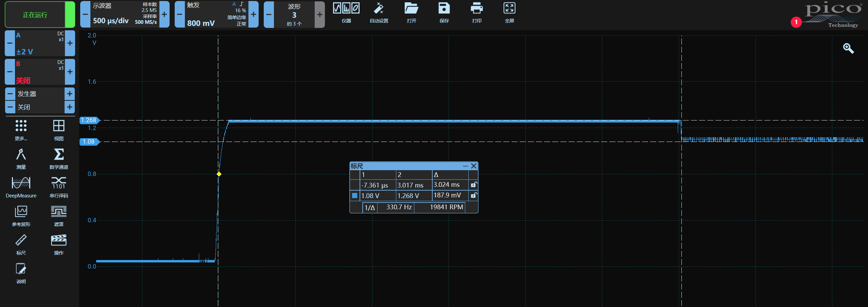The width and height of the screenshot is (868, 307).
Task: Open the More (更多) menu
Action: tap(21, 130)
